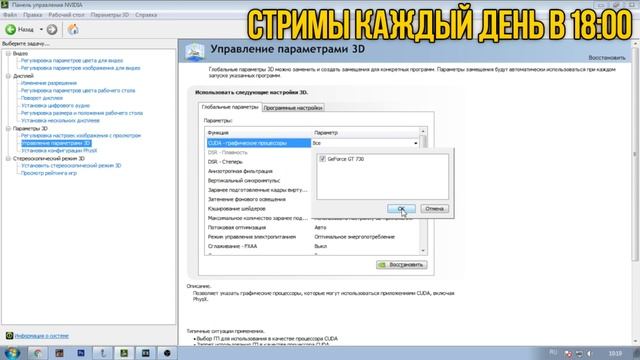Click the settings list scrollbar down arrow

[423, 251]
